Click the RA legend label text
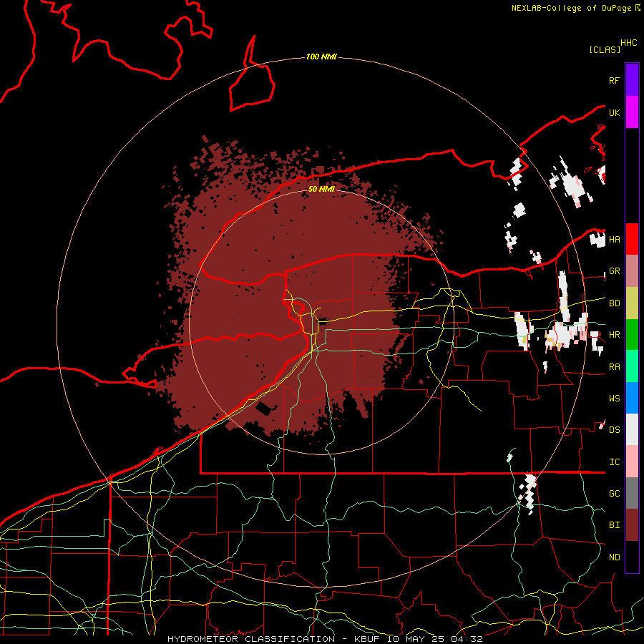 pyautogui.click(x=615, y=367)
